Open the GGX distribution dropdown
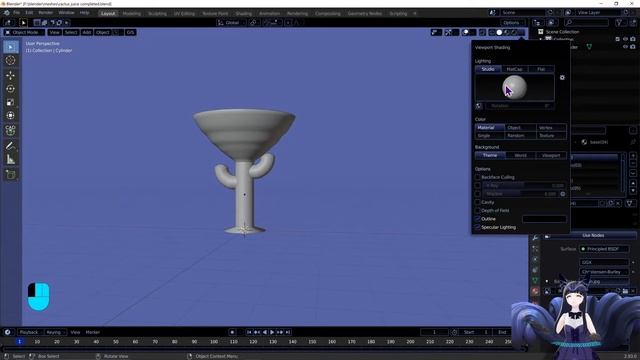The width and height of the screenshot is (640, 360). coord(604,262)
